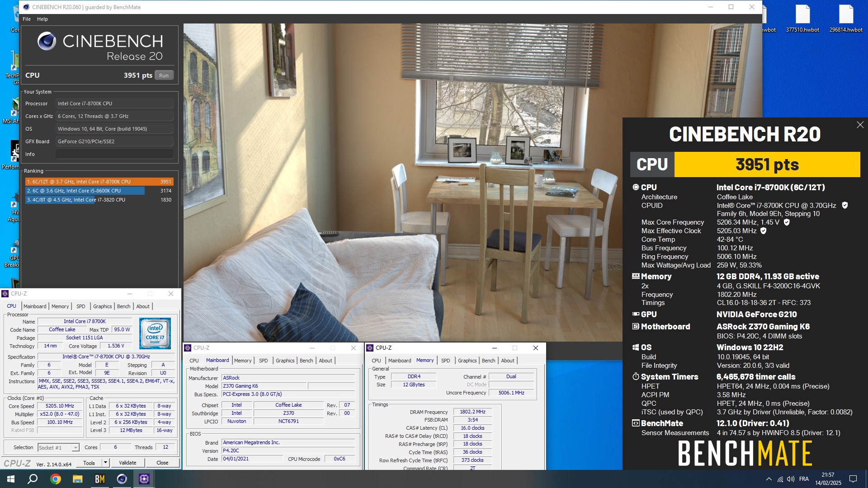This screenshot has height=488, width=868.
Task: Click the CPU chip icon in BenchMate panel
Action: click(x=636, y=187)
